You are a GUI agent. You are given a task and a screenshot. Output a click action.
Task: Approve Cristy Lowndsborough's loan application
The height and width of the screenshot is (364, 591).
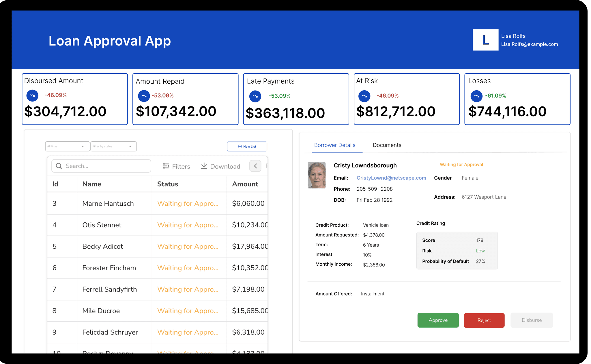click(x=438, y=320)
